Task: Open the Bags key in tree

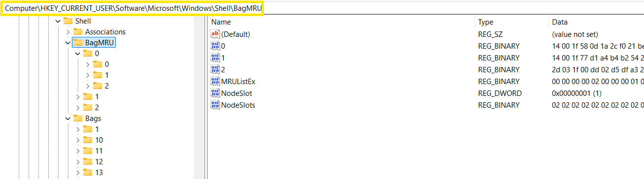Action: click(x=93, y=119)
